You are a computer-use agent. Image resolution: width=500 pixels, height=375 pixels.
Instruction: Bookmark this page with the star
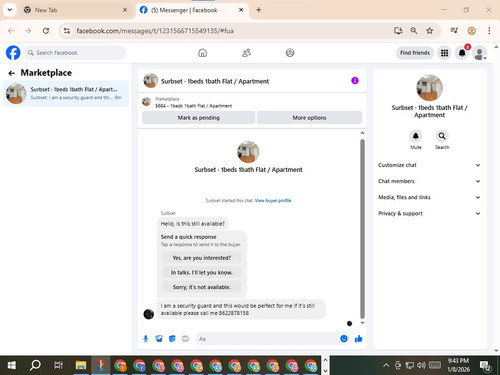(x=430, y=31)
